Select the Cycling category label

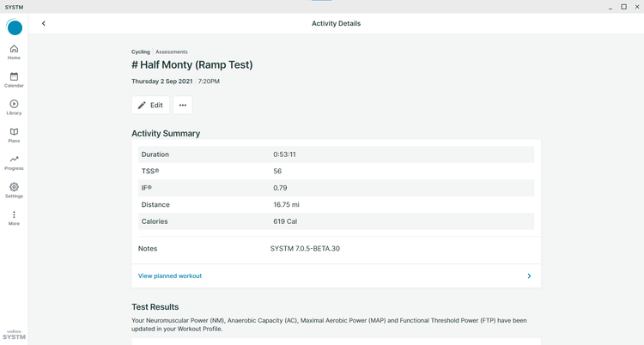141,51
